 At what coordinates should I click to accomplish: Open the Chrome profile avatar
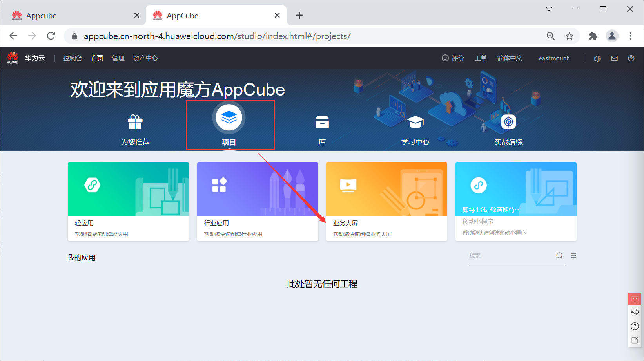pos(612,36)
